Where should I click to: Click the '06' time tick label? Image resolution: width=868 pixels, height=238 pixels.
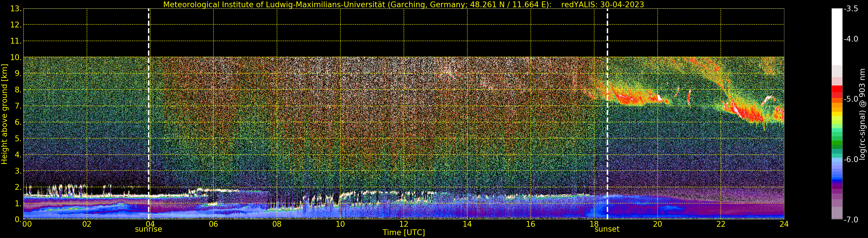214,224
